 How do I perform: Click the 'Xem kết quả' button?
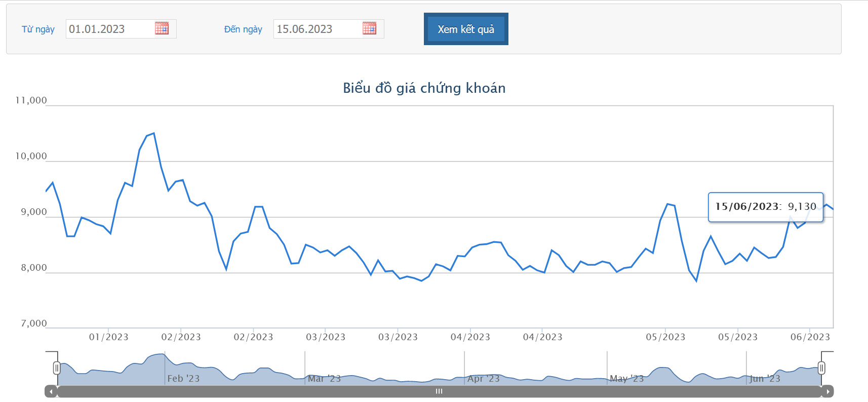click(x=466, y=29)
